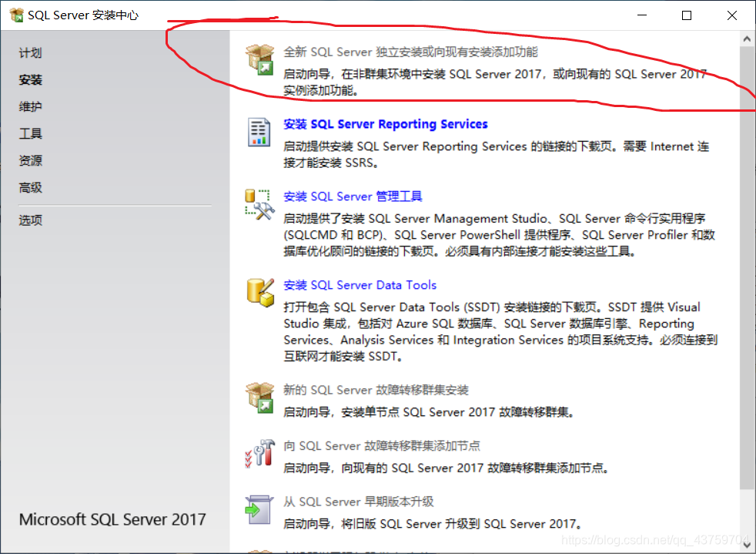Click the scrollbar up arrow

(x=748, y=39)
